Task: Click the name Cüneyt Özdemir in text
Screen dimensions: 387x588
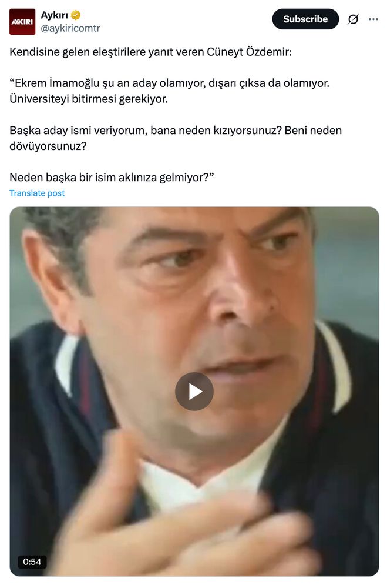Action: [249, 52]
